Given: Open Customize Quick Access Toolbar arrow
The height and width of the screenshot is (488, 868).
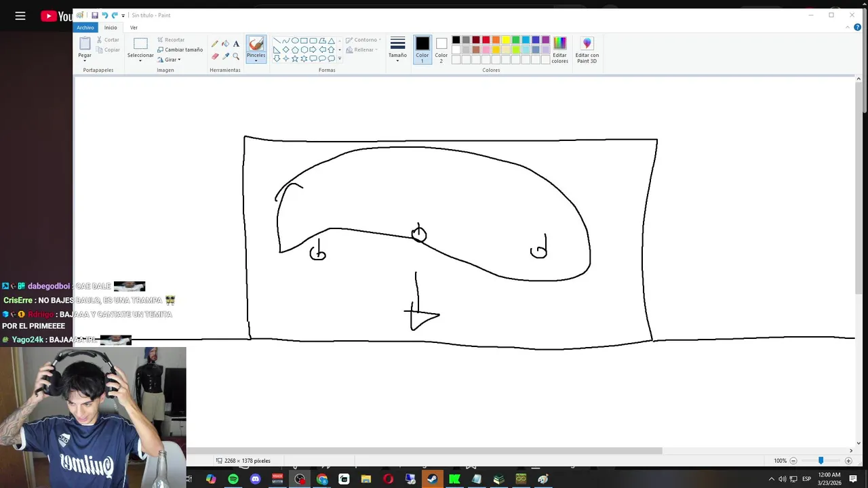Looking at the screenshot, I should [x=123, y=15].
